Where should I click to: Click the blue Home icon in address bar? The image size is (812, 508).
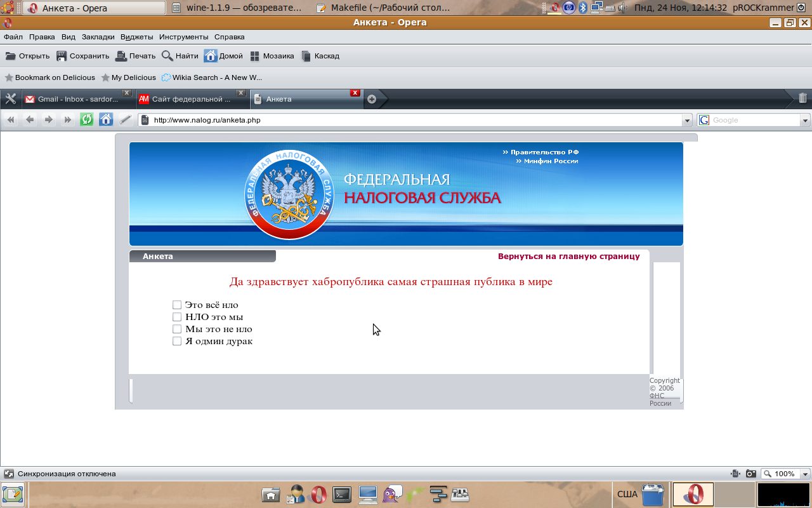click(x=106, y=119)
